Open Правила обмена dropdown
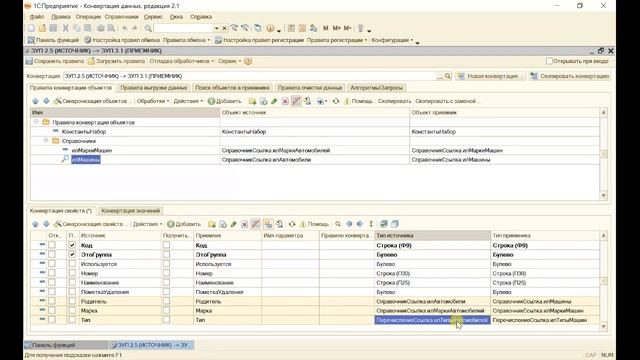Viewport: 640px width, 360px height. point(187,40)
